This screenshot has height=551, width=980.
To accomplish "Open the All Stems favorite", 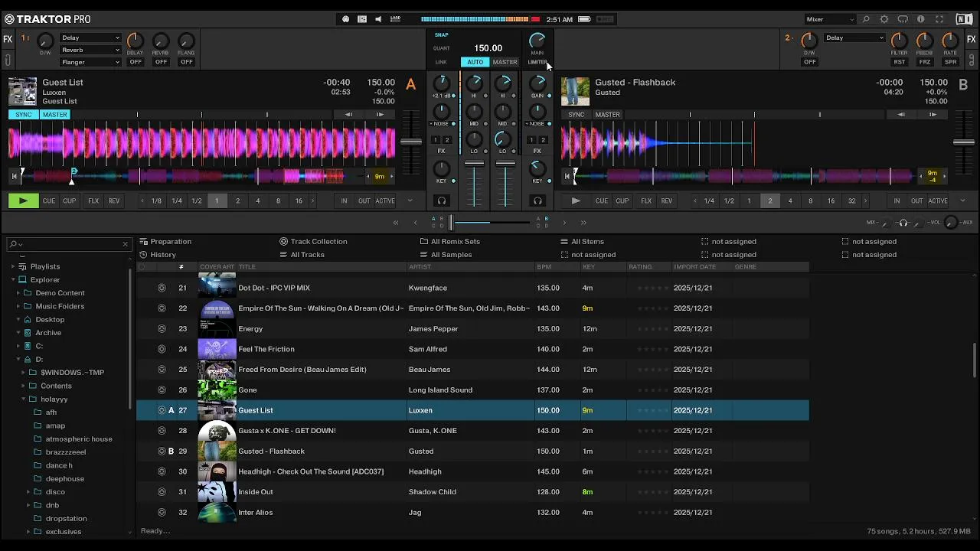I will [x=587, y=241].
